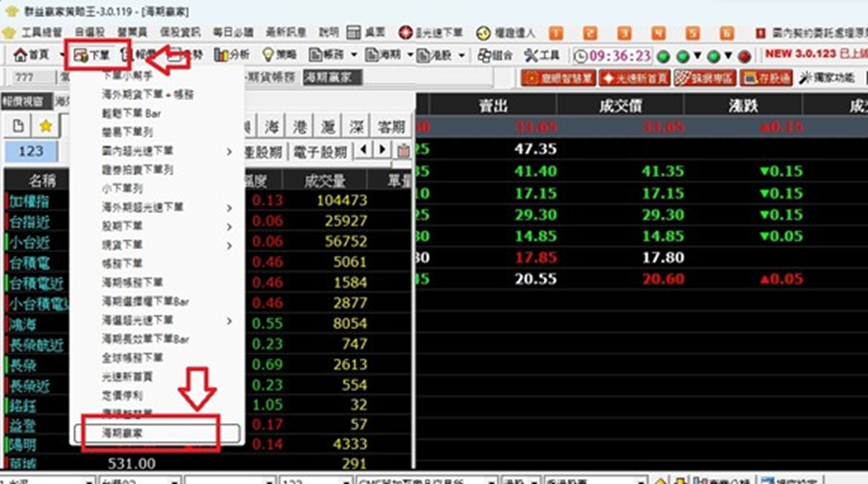Move tabs right with right arrow

click(x=382, y=149)
